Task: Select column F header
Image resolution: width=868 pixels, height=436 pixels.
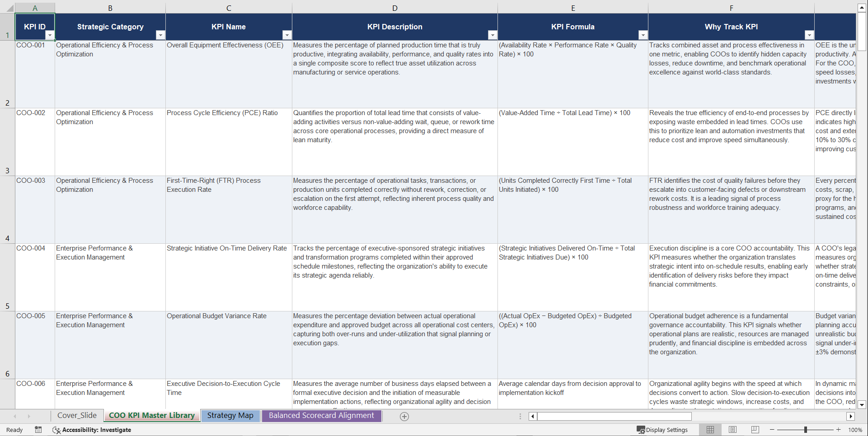Action: point(731,8)
